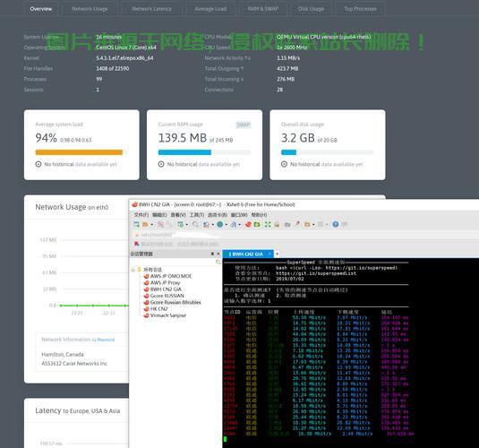Click the blue help question-mark icon
479x448 pixels.
pos(336,225)
